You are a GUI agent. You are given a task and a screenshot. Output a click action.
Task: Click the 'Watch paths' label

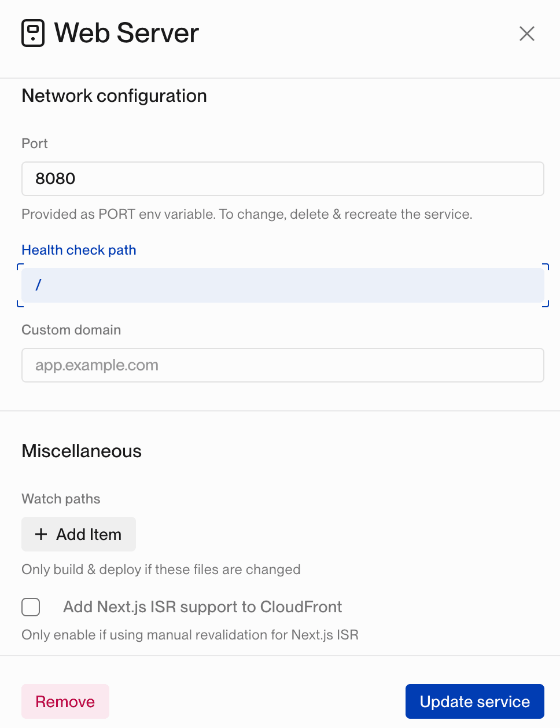click(61, 499)
